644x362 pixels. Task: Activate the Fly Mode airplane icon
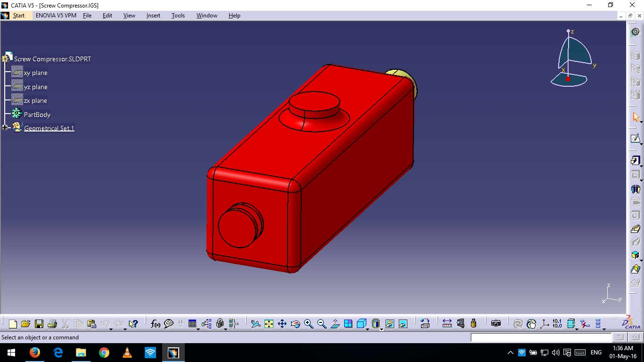coord(256,324)
